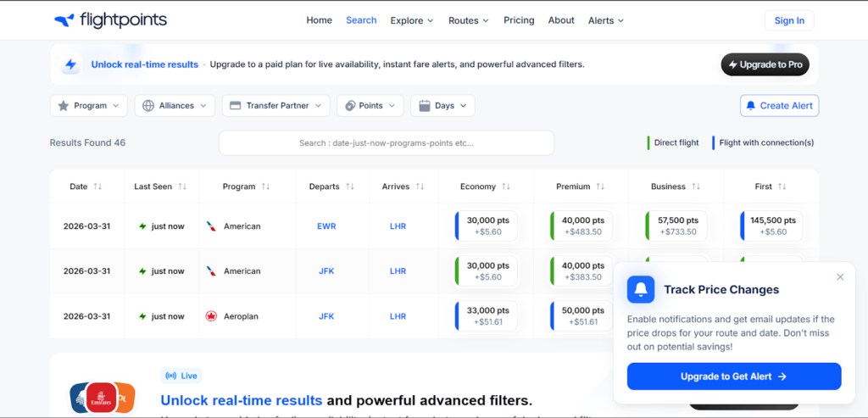
Task: Click the JFK link in American row
Action: pyautogui.click(x=326, y=271)
